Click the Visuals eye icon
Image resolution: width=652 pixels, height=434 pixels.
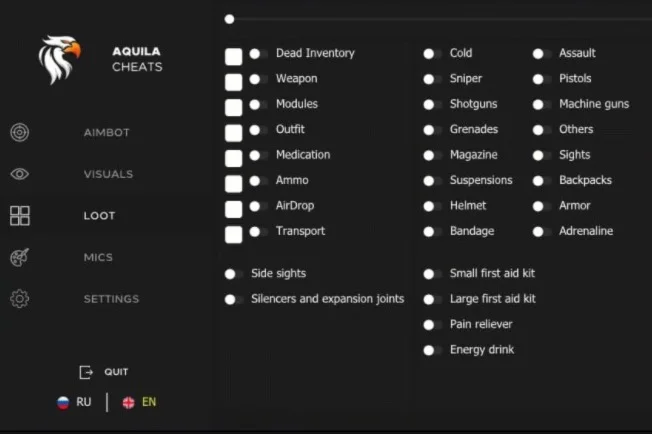click(19, 174)
